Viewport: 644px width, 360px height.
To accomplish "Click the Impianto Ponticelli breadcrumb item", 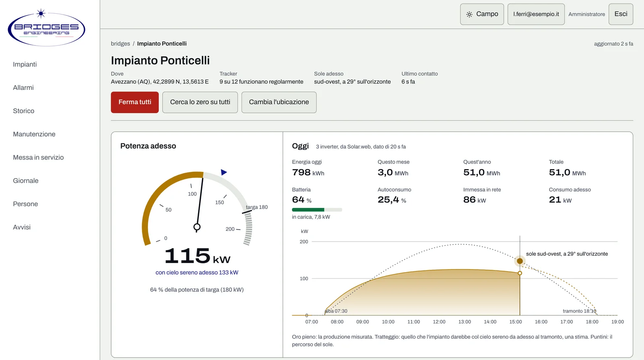I will [162, 43].
